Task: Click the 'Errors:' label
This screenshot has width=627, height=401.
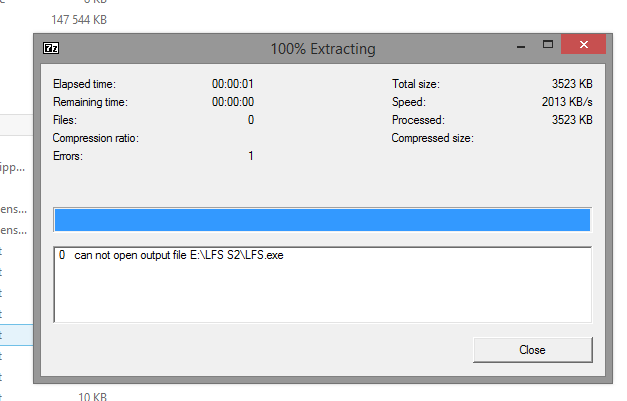Action: [68, 156]
